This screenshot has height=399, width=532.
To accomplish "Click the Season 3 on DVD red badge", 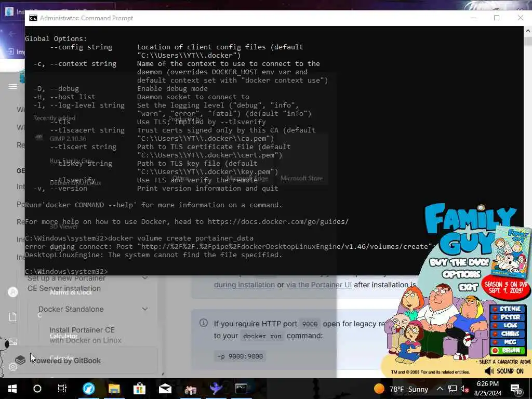I will click(x=506, y=288).
